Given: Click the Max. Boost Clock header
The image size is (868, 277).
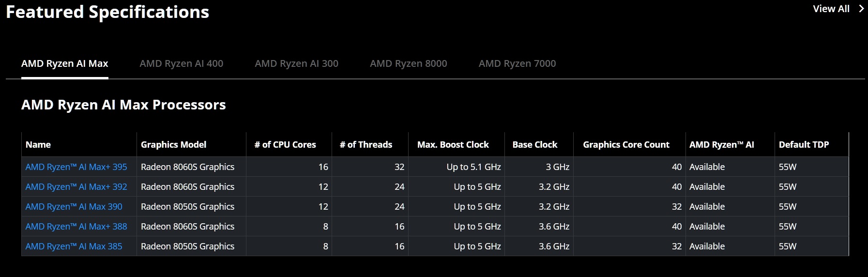Looking at the screenshot, I should click(x=453, y=144).
